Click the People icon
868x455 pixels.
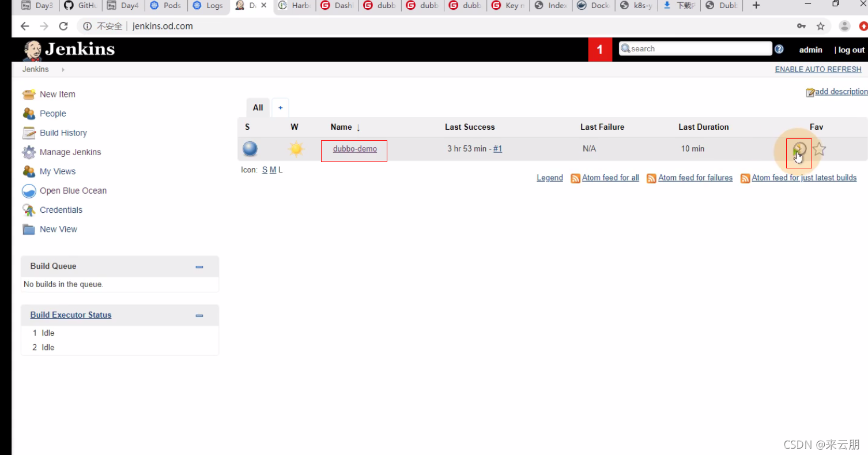click(x=29, y=114)
